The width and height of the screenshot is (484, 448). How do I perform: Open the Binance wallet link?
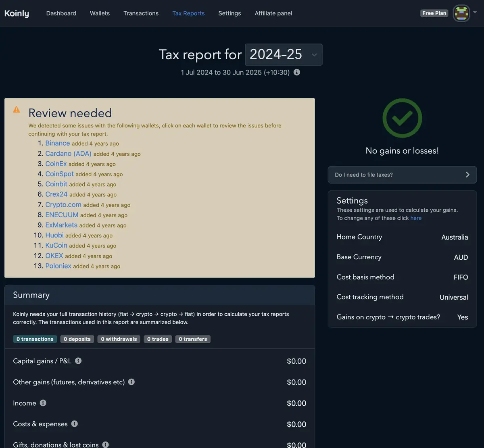click(x=58, y=143)
